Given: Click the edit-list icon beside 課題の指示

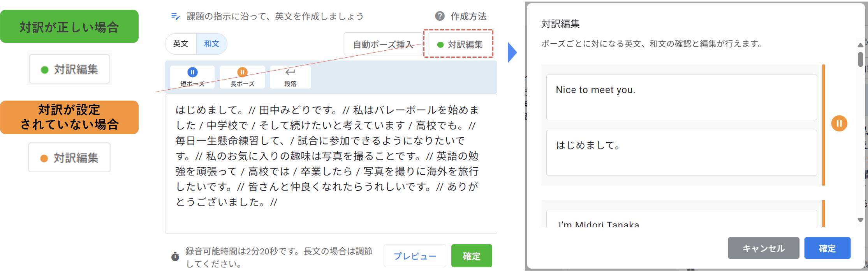Looking at the screenshot, I should click(x=175, y=16).
